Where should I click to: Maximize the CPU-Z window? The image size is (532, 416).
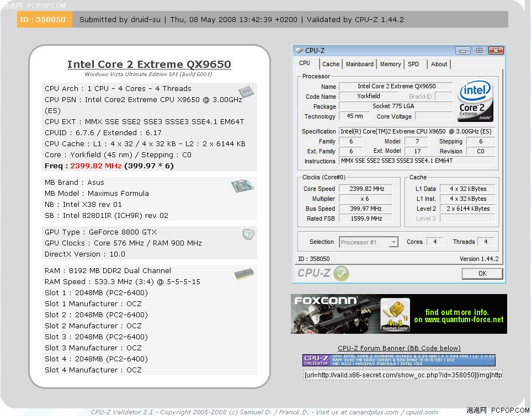tap(479, 51)
